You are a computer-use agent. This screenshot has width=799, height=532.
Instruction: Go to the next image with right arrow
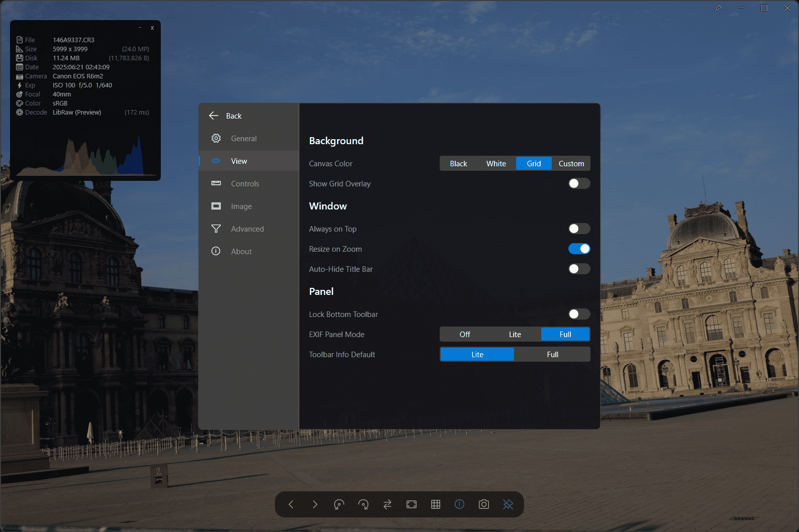pyautogui.click(x=315, y=504)
